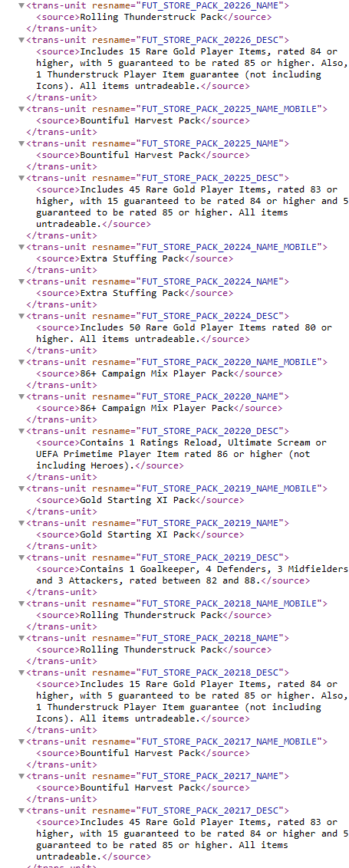
Task: Collapse the FUT_STORE_PACK_20224_DESC trans-unit node
Action: (21, 316)
